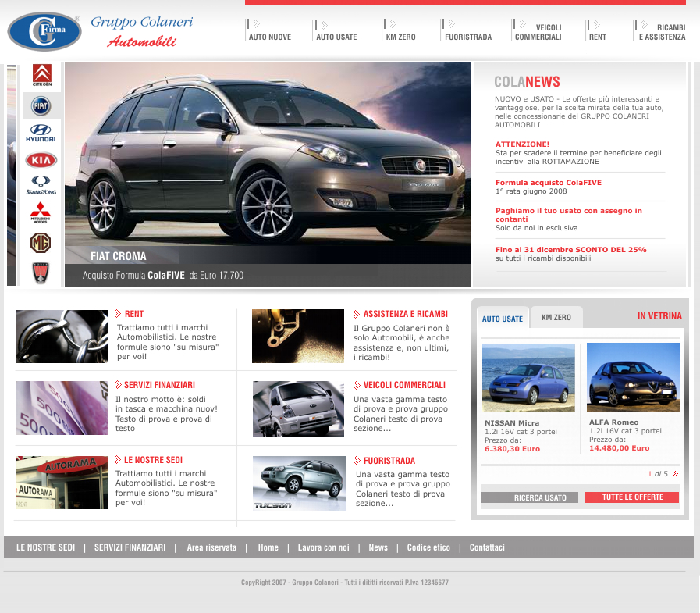Click the MG brand logo
Viewport: 700px width, 613px height.
(40, 243)
